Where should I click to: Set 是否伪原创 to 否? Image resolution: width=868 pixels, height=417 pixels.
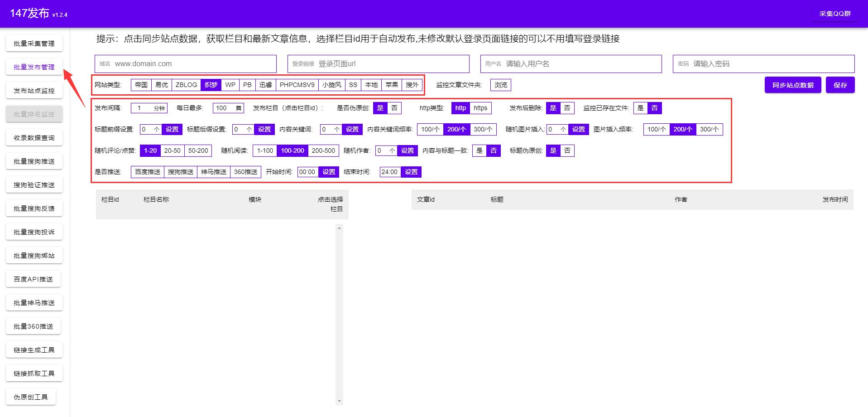(393, 108)
